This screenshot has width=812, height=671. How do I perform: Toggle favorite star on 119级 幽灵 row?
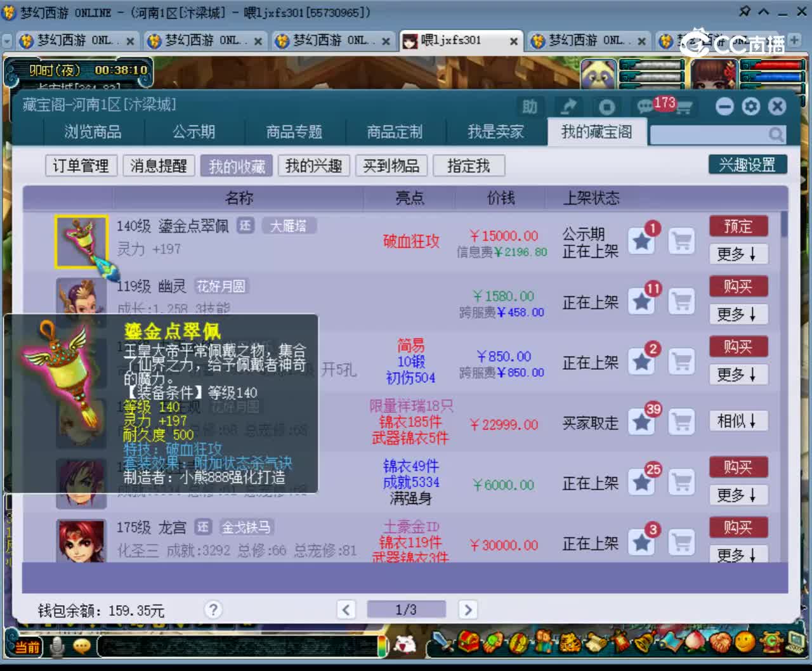(x=642, y=301)
